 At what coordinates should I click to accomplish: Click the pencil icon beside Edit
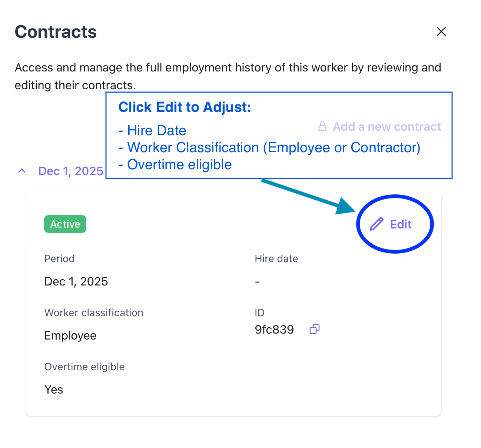pyautogui.click(x=376, y=224)
